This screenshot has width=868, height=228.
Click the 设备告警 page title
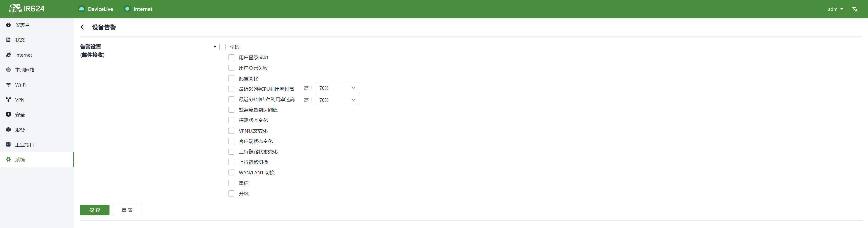coord(104,27)
